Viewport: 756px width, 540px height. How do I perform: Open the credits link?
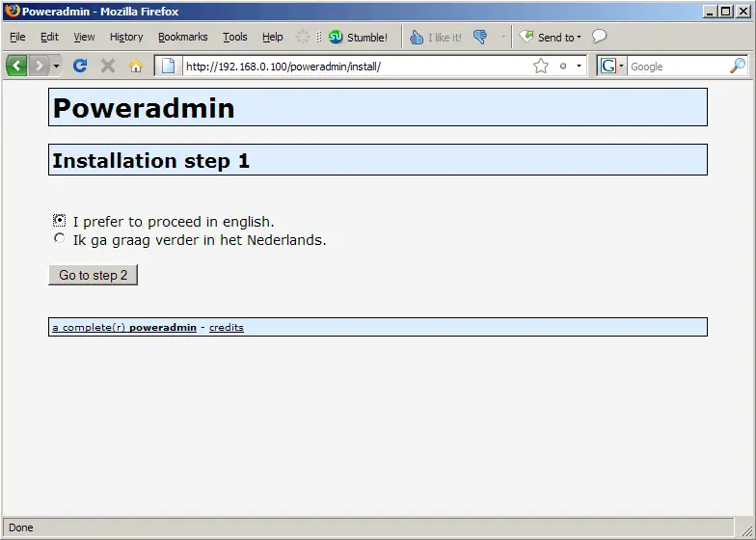[226, 328]
